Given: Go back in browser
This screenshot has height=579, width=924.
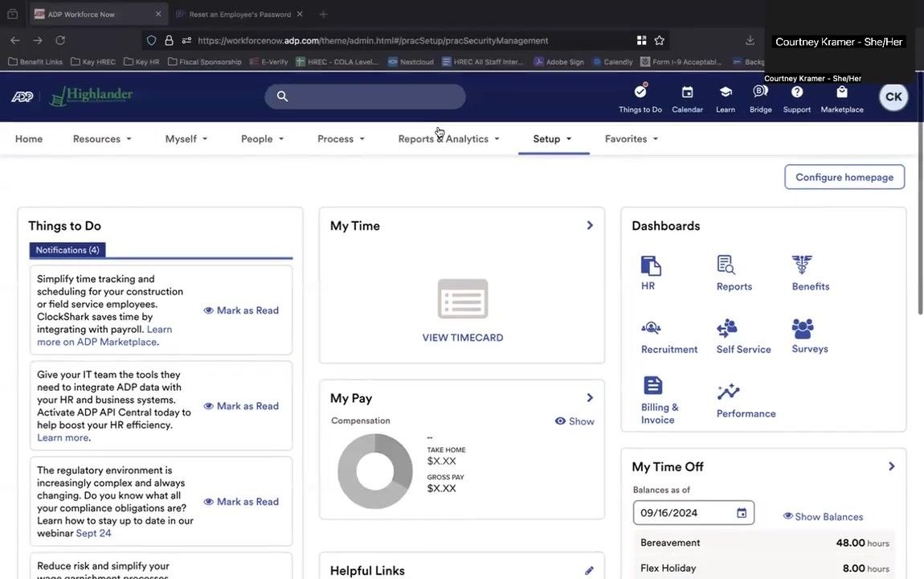Looking at the screenshot, I should click(x=15, y=40).
